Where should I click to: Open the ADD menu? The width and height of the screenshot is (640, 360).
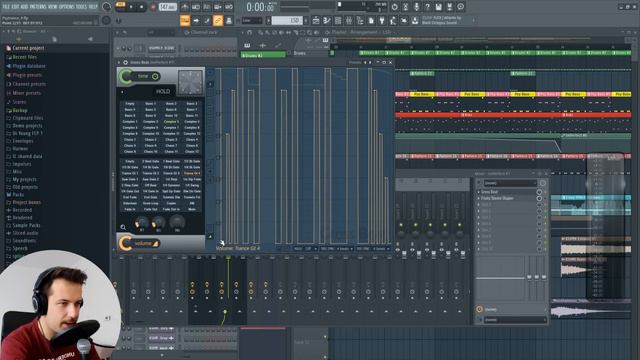(25, 7)
